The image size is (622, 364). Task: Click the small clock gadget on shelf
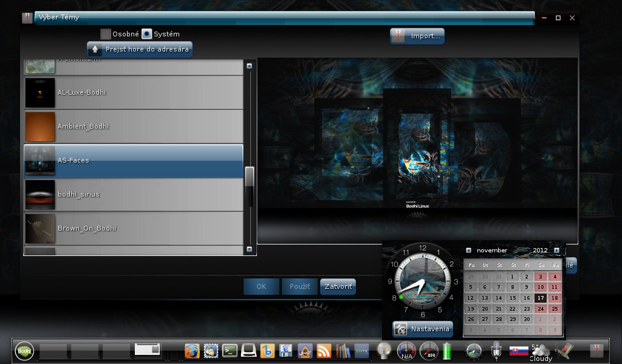[x=474, y=351]
